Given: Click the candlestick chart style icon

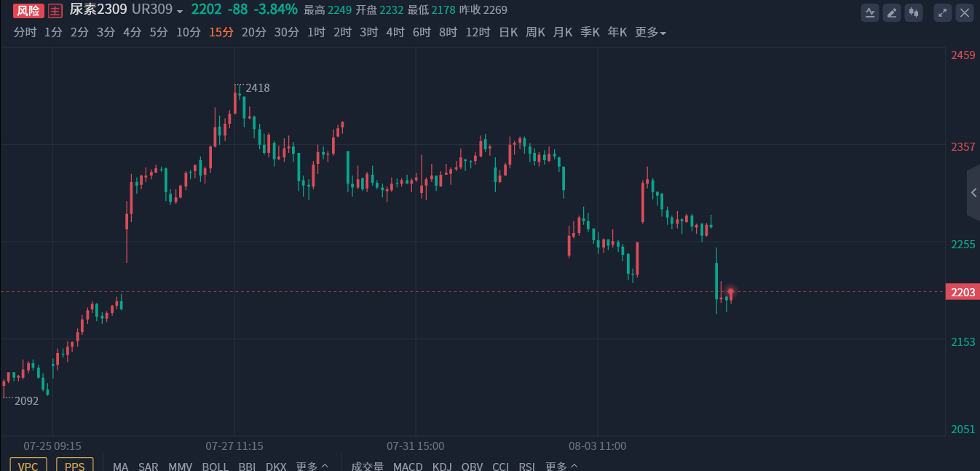Looking at the screenshot, I should pos(914,12).
